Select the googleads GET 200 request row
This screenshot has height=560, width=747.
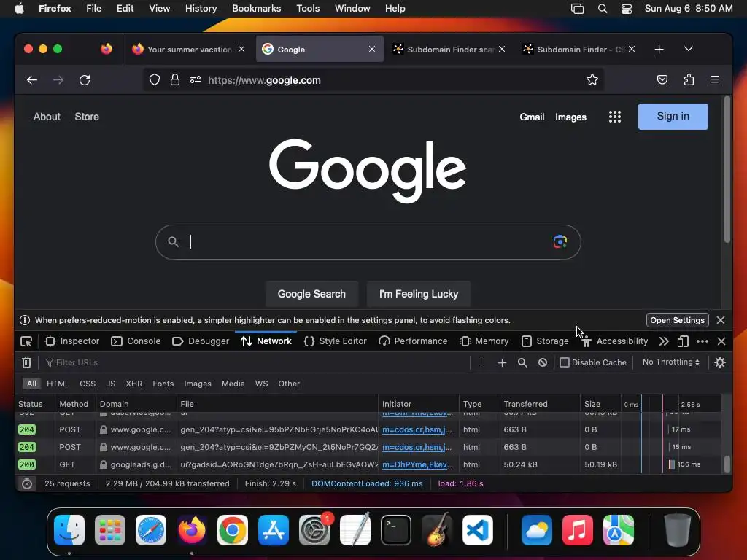point(369,464)
